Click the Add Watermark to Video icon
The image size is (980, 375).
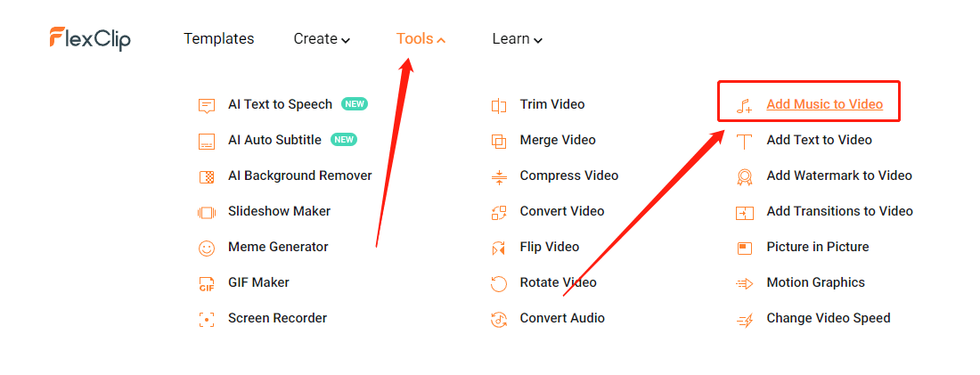(745, 177)
